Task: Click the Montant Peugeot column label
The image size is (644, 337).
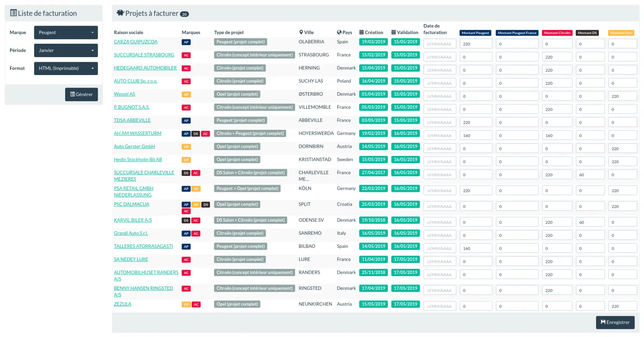Action: tap(475, 33)
